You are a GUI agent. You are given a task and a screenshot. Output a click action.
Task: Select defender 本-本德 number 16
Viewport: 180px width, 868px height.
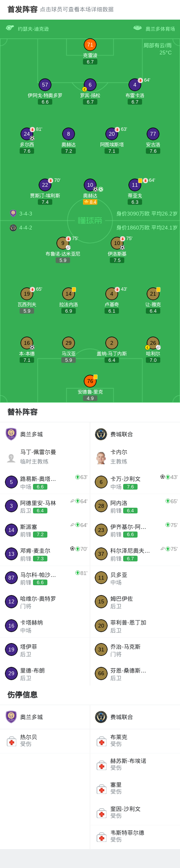point(27,343)
